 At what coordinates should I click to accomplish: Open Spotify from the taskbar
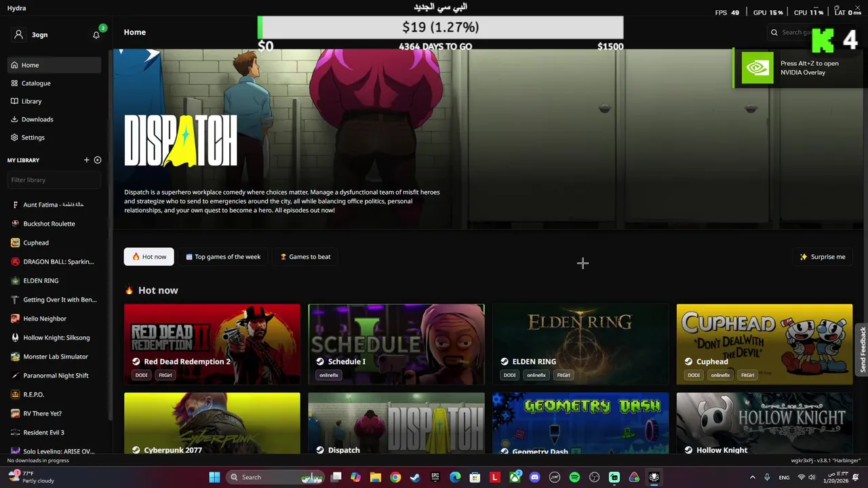coord(574,477)
